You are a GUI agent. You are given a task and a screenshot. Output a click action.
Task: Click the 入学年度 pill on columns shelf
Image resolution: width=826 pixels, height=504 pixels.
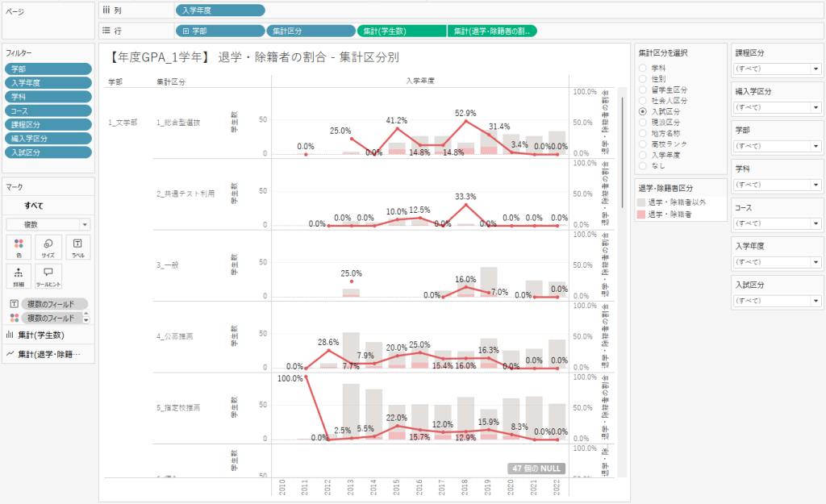219,10
